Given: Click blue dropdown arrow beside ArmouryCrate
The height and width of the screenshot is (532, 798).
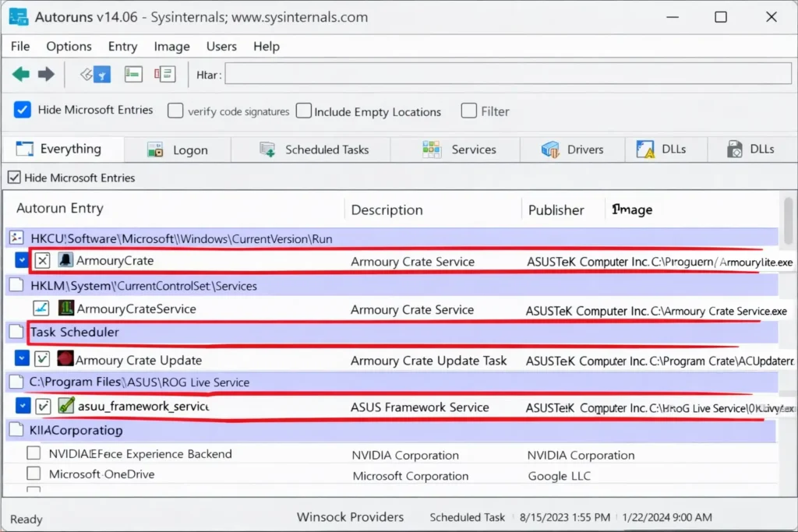Looking at the screenshot, I should tap(22, 261).
